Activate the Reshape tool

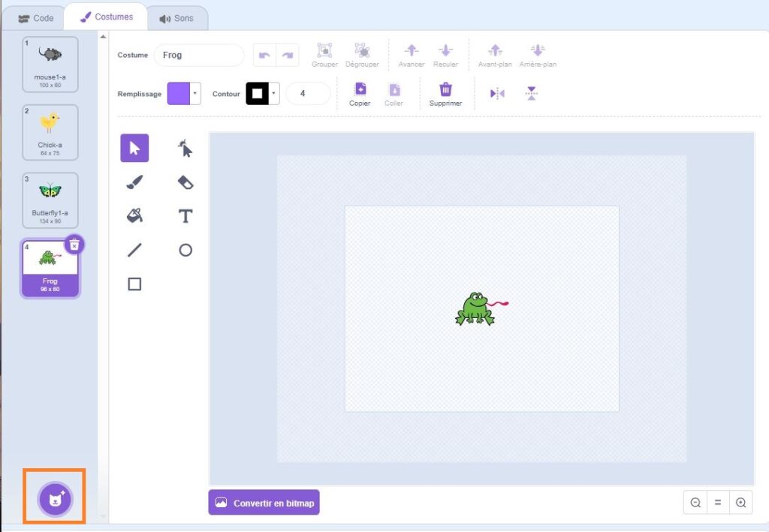[185, 149]
